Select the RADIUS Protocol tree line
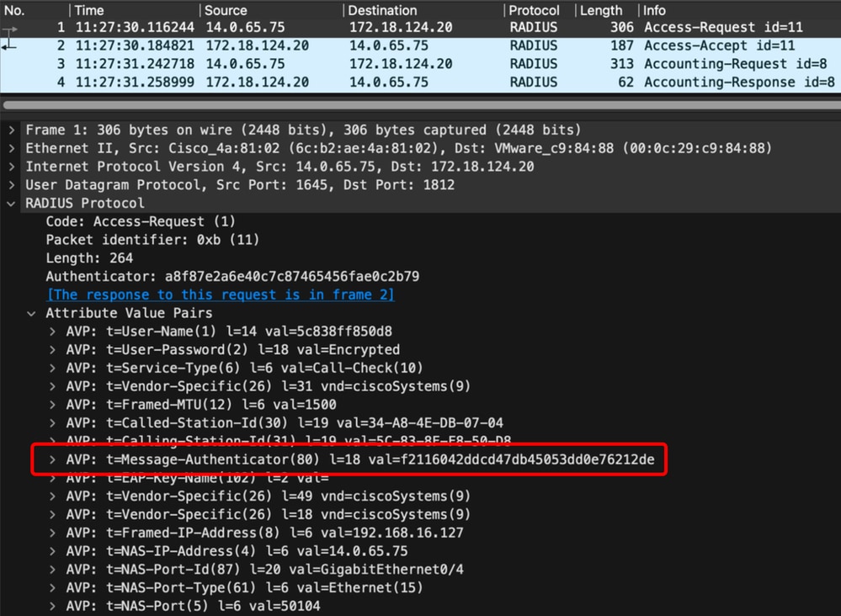 pos(85,203)
